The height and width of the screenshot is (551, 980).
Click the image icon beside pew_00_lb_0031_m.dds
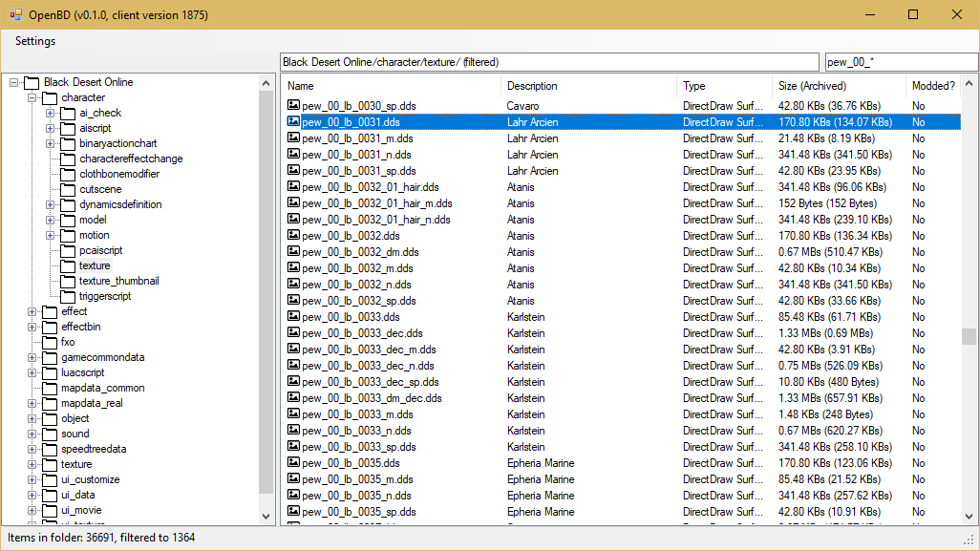click(294, 138)
